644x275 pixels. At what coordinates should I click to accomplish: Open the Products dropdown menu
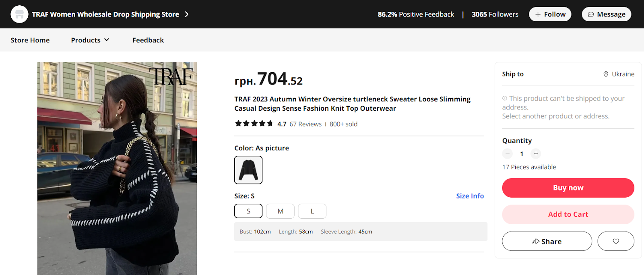pos(90,40)
